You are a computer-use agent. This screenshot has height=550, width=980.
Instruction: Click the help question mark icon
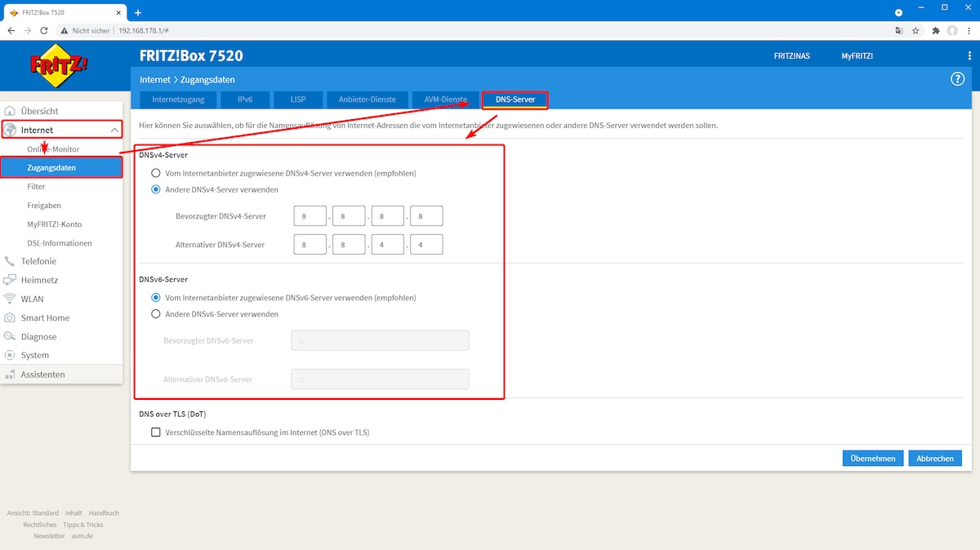click(957, 78)
